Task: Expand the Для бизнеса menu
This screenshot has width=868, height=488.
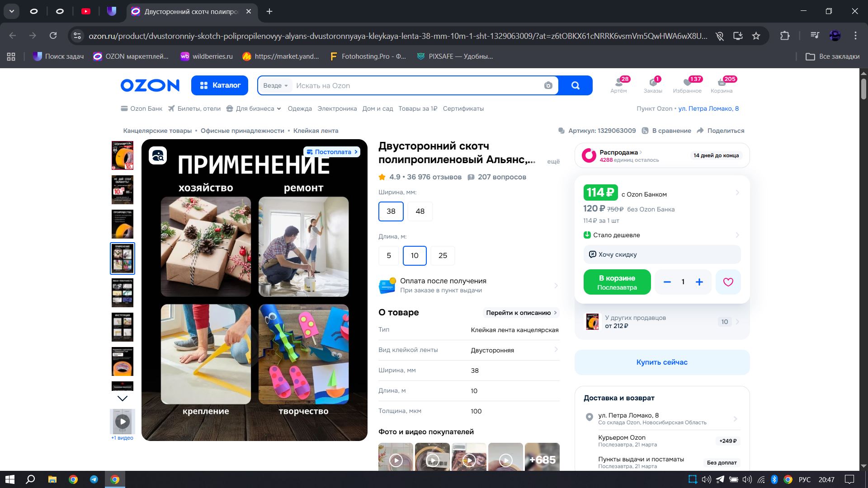Action: tap(255, 108)
